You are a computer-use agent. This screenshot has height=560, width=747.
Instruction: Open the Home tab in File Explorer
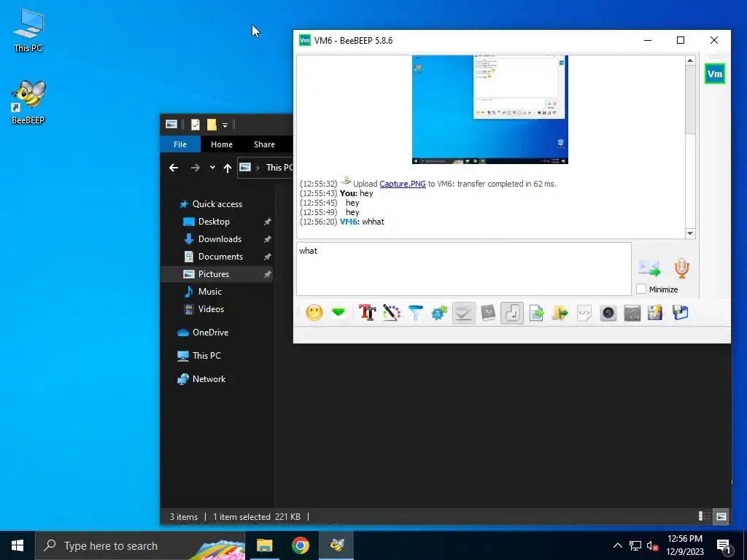pos(222,144)
